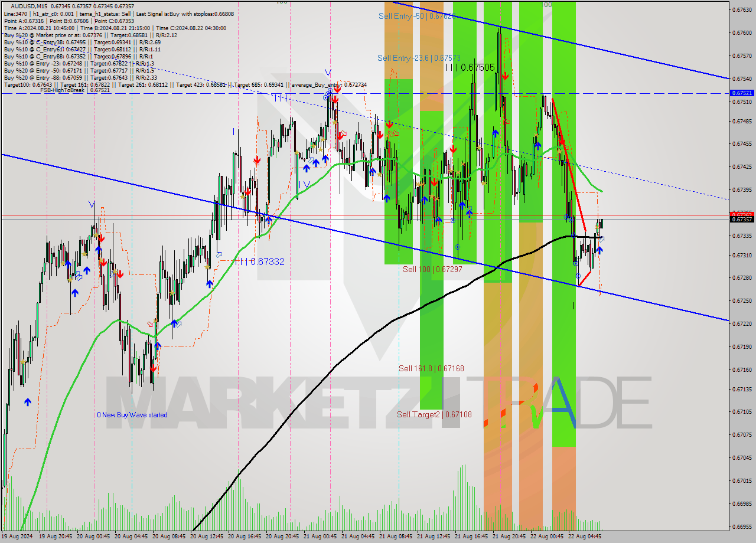Click the '21 Aug 00:45' time label

(x=321, y=537)
